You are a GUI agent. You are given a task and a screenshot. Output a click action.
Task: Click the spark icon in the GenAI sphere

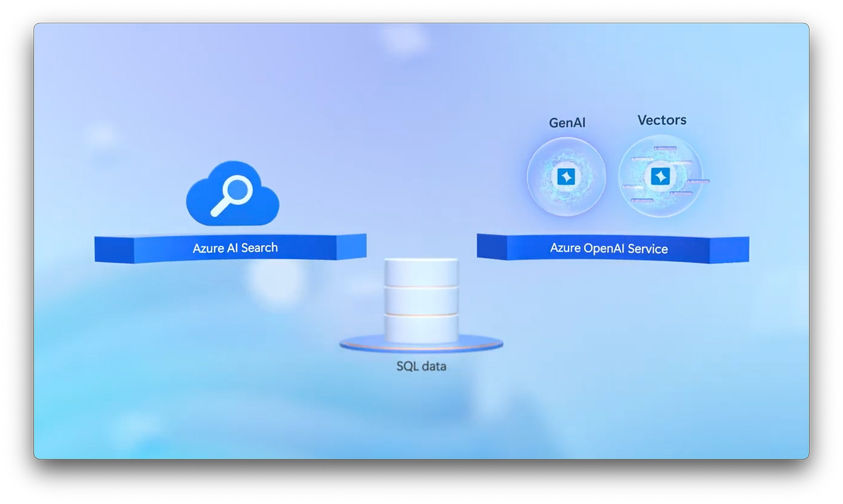click(x=567, y=176)
